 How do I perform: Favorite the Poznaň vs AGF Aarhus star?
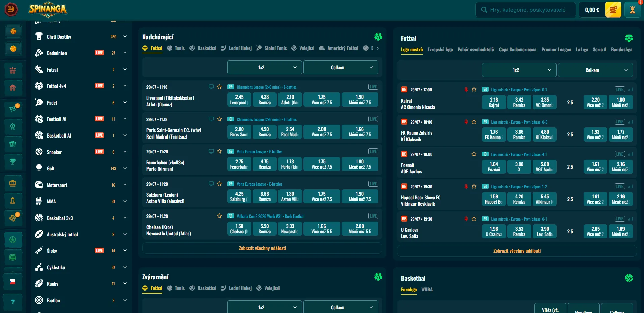[x=474, y=154]
